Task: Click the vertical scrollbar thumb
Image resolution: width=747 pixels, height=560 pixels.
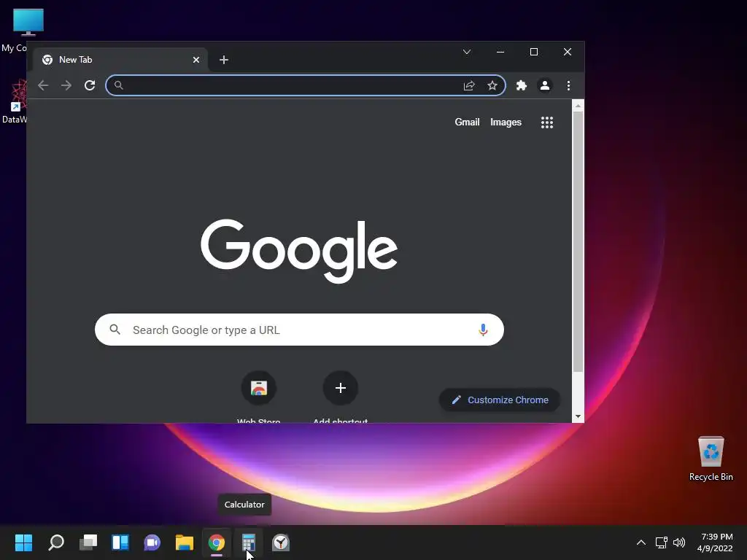Action: 578,242
